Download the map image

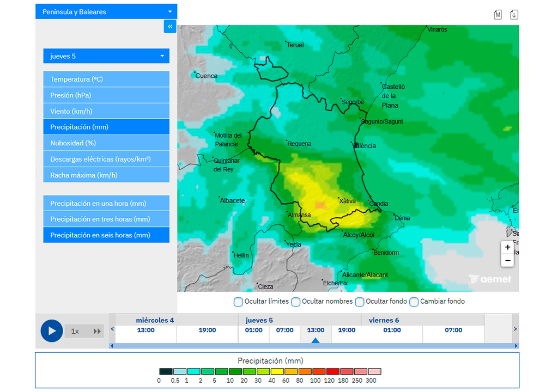tap(514, 15)
